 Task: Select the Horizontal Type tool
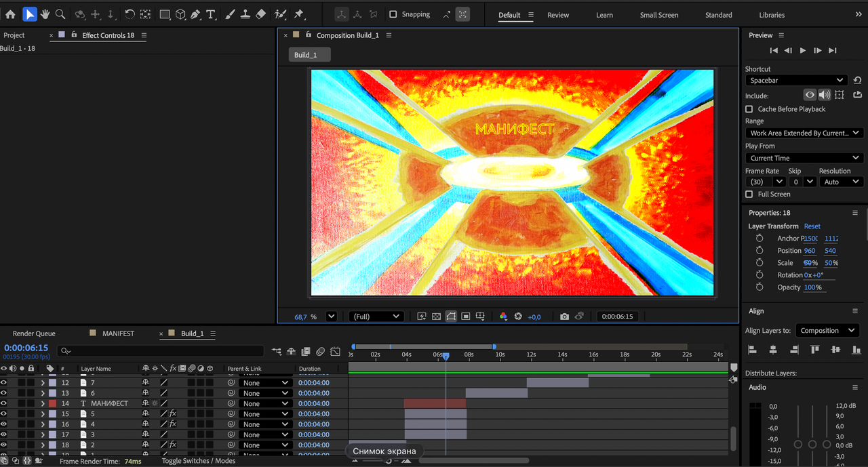click(x=211, y=14)
